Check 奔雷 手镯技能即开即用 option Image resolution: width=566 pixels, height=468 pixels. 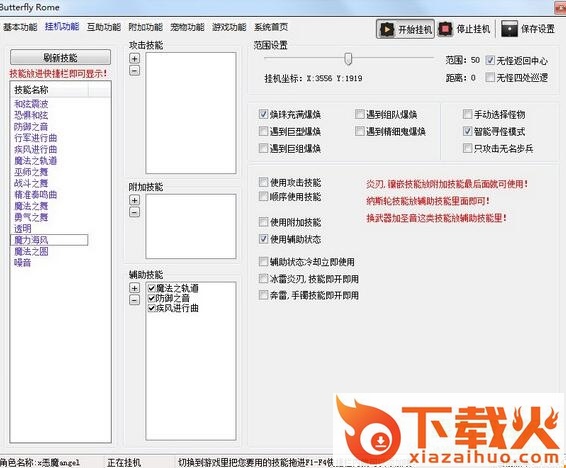click(x=263, y=296)
